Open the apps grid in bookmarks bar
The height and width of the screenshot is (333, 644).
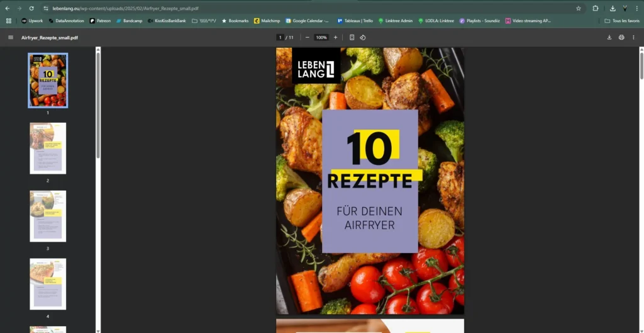coord(9,21)
